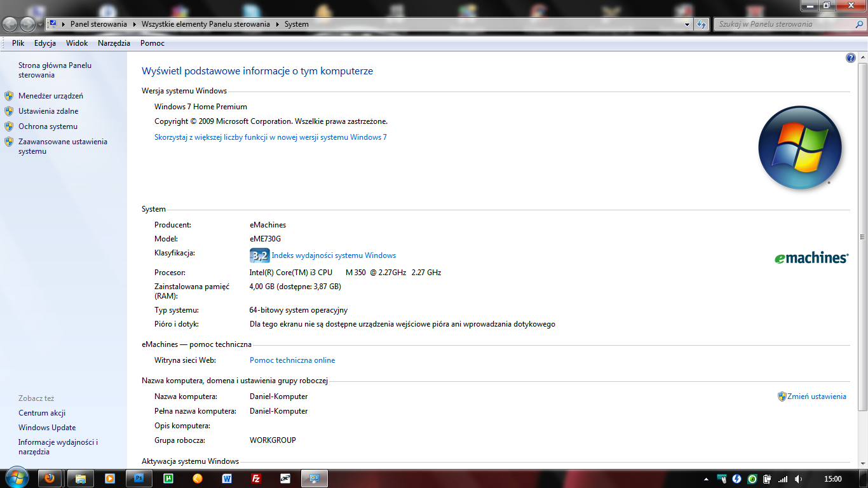
Task: Open the Windows Experience Index 3,2 rating badge
Action: click(x=259, y=255)
